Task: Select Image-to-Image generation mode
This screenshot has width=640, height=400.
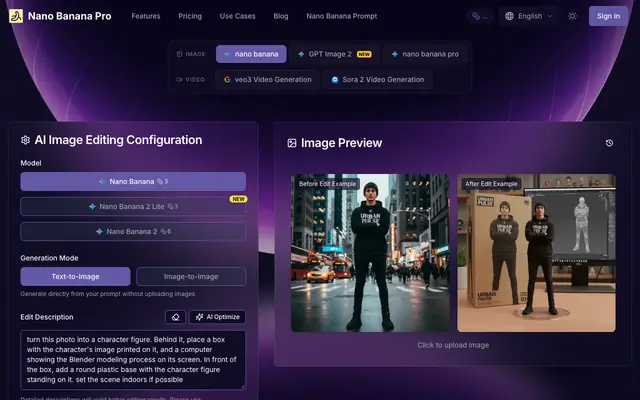Action: pos(191,276)
